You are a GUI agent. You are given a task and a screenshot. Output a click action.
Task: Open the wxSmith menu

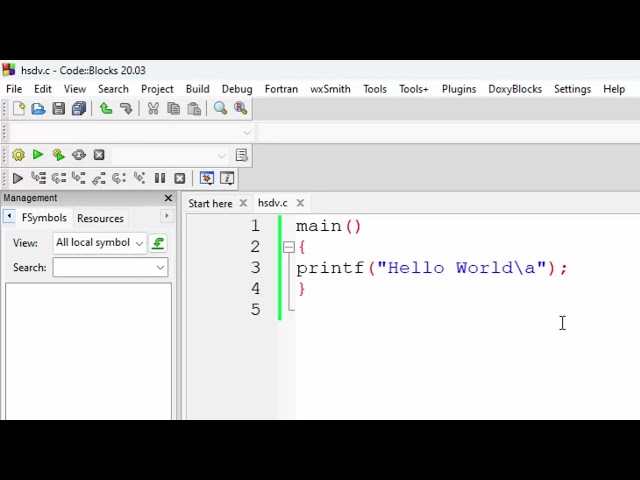coord(330,89)
